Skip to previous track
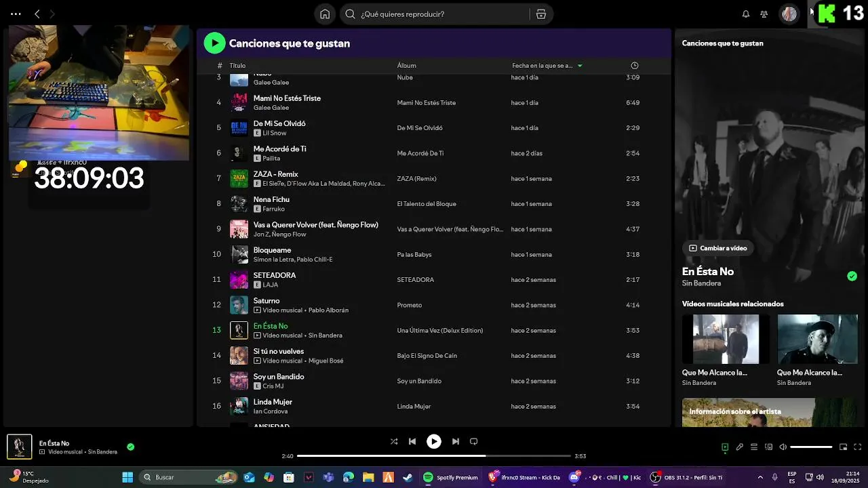This screenshot has width=868, height=488. tap(412, 441)
